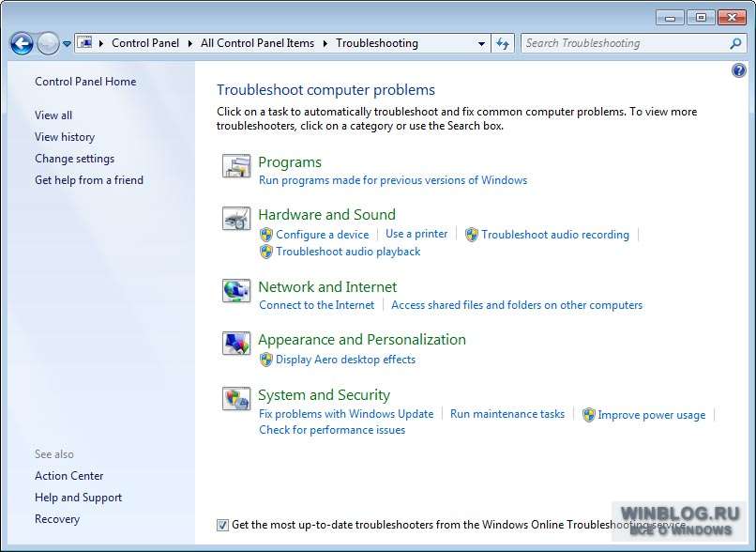The height and width of the screenshot is (552, 756).
Task: Open Use a printer troubleshooter
Action: point(416,234)
